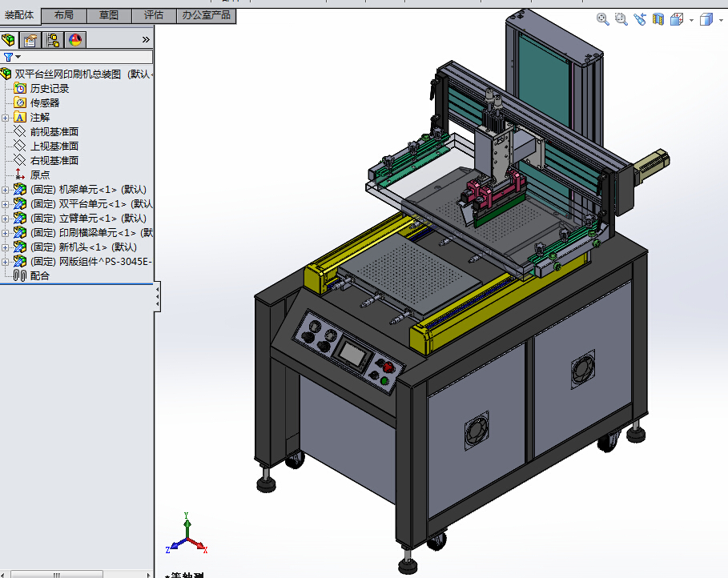728x578 pixels.
Task: Select the 原点 origin item
Action: pyautogui.click(x=40, y=175)
